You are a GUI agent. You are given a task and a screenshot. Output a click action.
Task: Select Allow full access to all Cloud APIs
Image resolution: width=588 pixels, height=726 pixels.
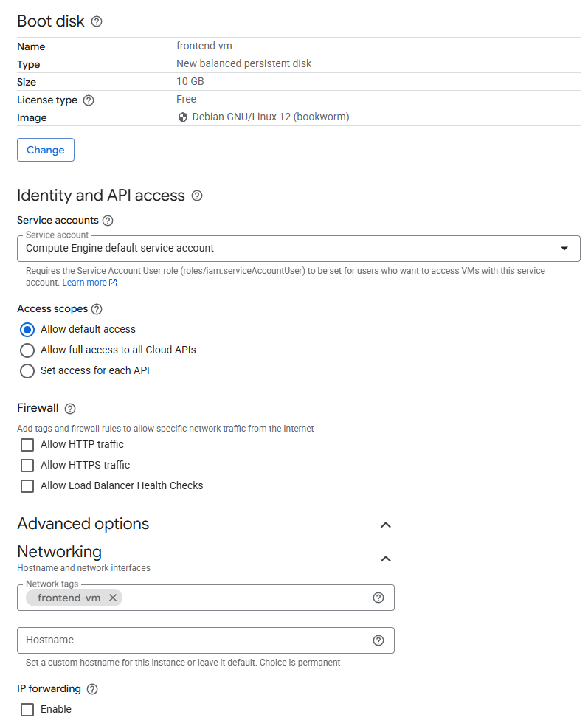(x=27, y=350)
